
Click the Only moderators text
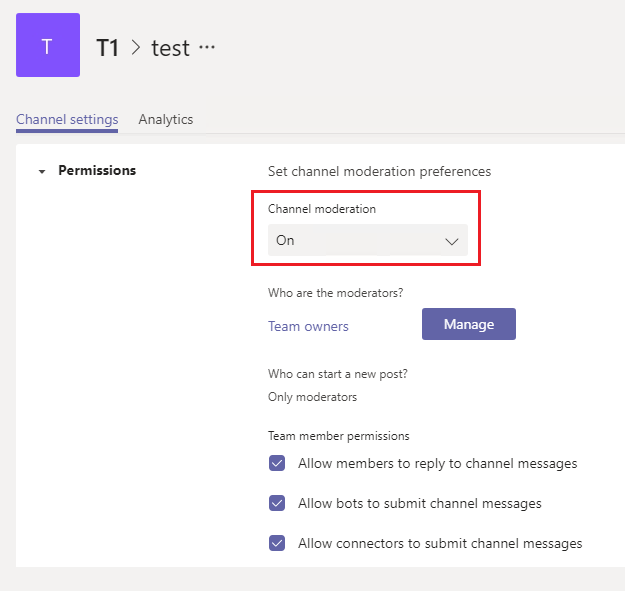point(312,397)
